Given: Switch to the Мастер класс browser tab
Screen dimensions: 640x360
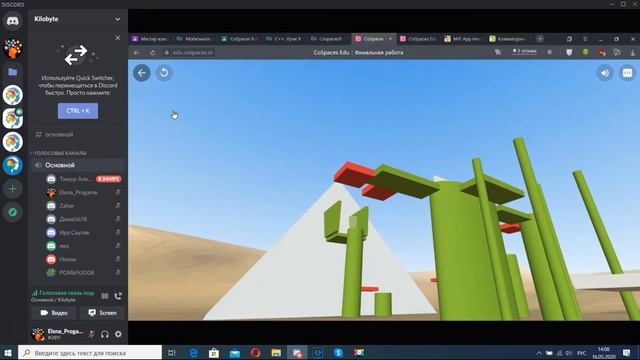Looking at the screenshot, I should tap(149, 39).
